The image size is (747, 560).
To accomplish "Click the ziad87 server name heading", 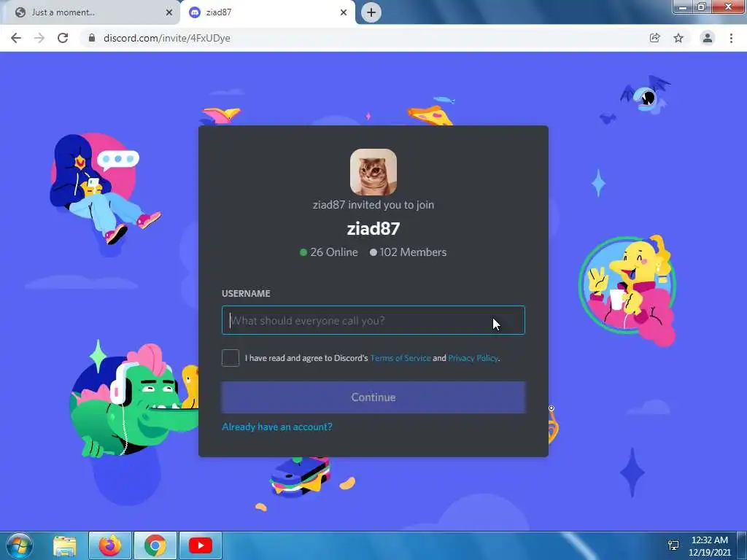I will point(373,228).
